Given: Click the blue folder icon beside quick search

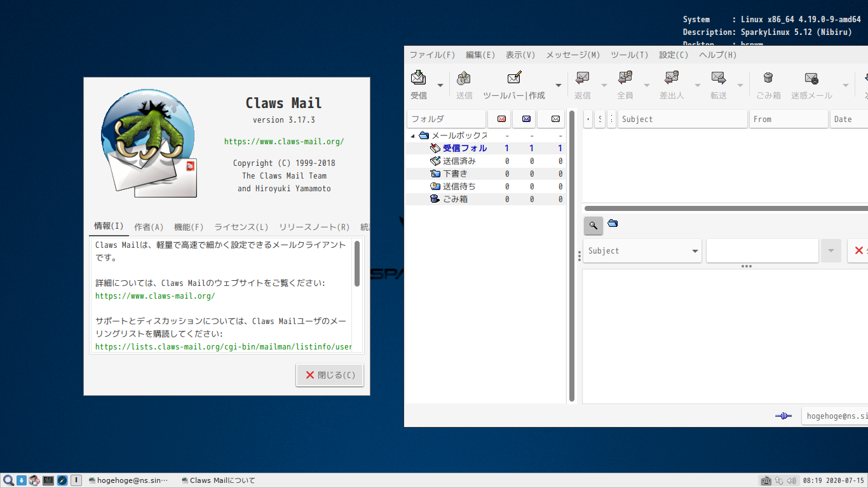Looking at the screenshot, I should [613, 223].
